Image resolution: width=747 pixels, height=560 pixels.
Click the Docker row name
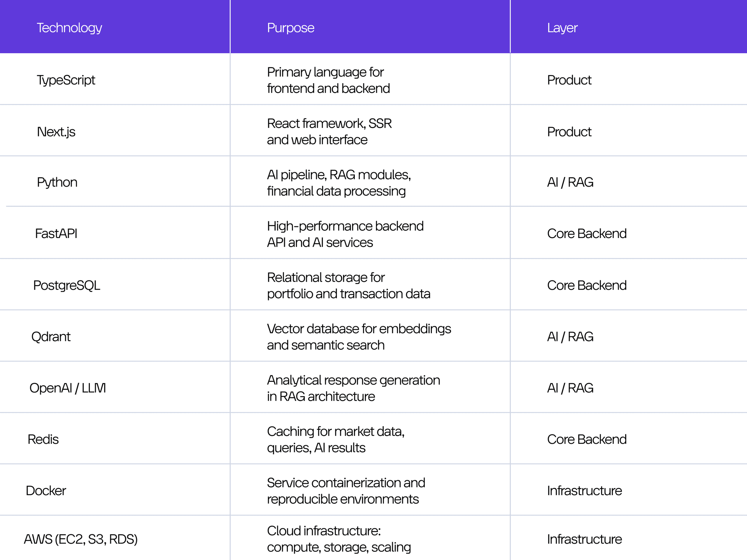click(46, 491)
